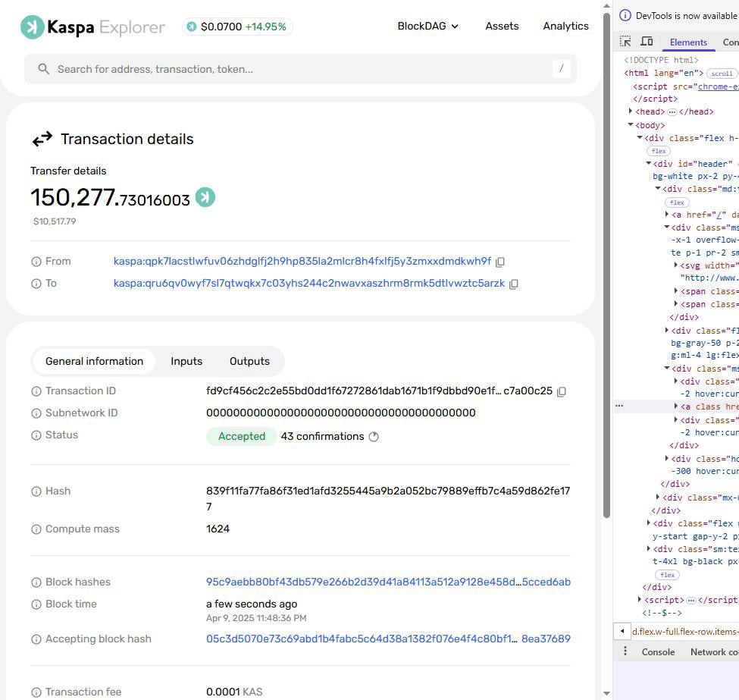Open the BlockDAG dropdown menu

[x=428, y=26]
